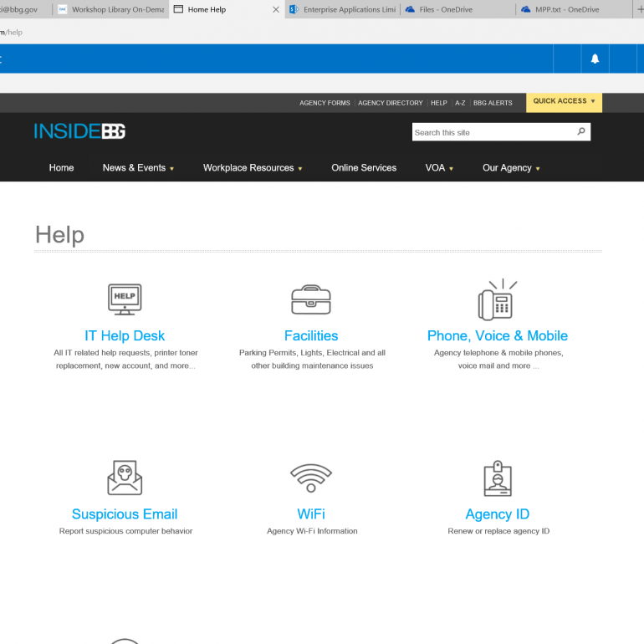
Task: Click the IT Help Desk monitor icon
Action: [x=125, y=299]
